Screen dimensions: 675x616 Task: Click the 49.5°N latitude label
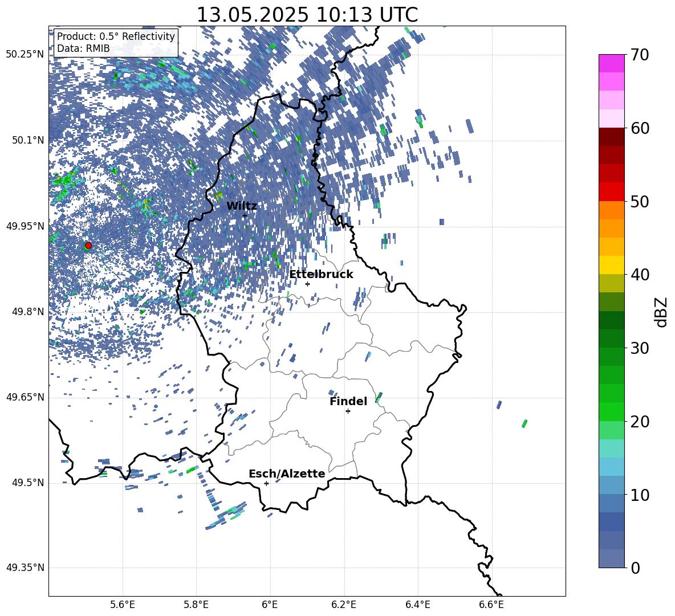pyautogui.click(x=29, y=483)
